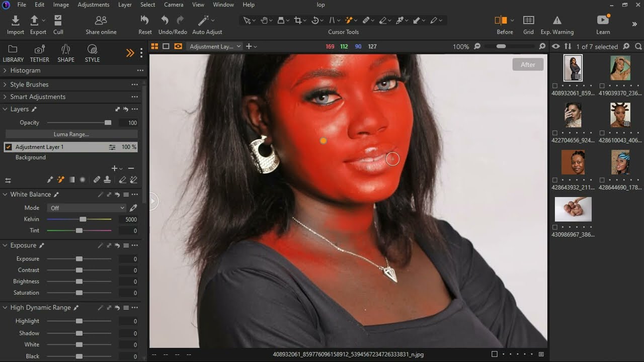Click the browser sort arrows icon

(x=568, y=46)
